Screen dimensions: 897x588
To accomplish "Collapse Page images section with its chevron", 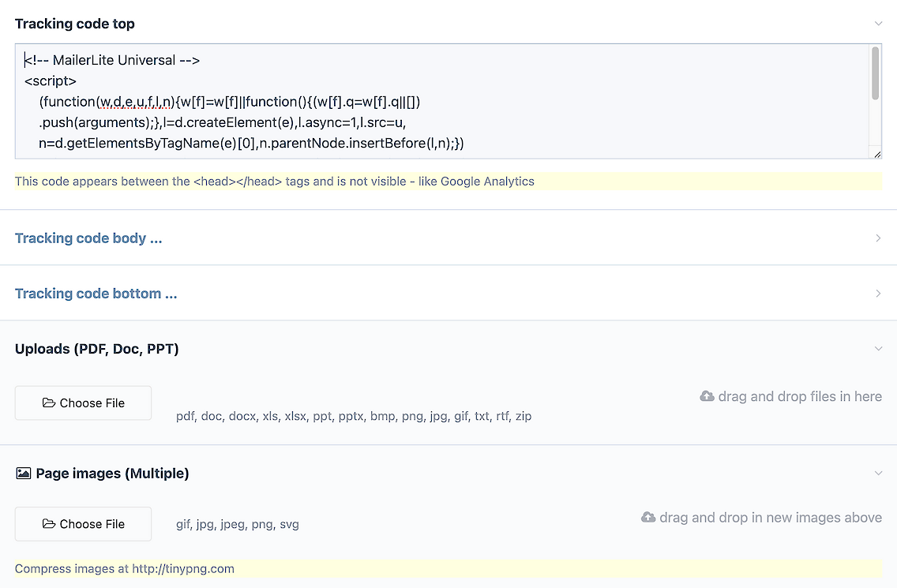I will pyautogui.click(x=878, y=474).
